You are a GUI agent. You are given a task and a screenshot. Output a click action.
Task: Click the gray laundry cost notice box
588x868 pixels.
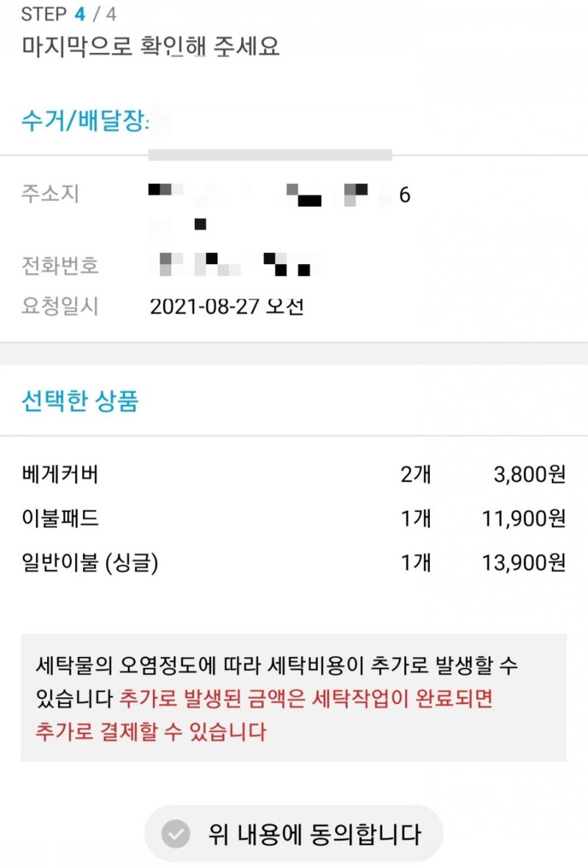tap(294, 697)
